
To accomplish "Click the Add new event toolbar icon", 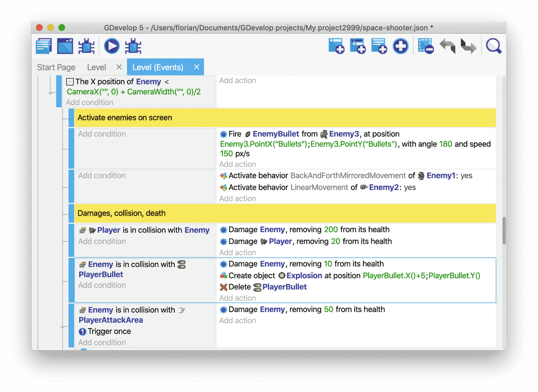I will coord(336,46).
